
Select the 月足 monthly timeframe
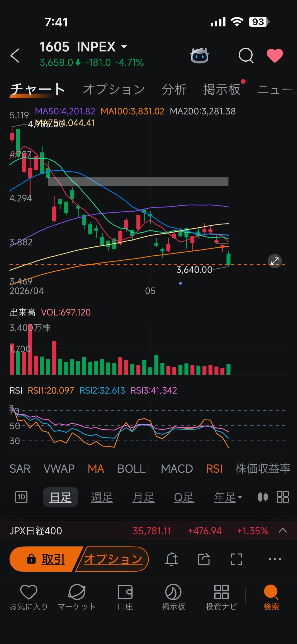click(143, 497)
